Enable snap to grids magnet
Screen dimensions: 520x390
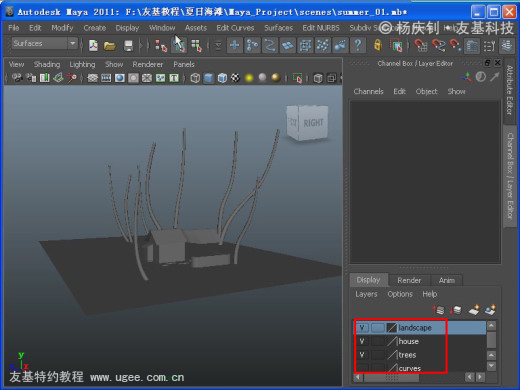click(x=420, y=45)
